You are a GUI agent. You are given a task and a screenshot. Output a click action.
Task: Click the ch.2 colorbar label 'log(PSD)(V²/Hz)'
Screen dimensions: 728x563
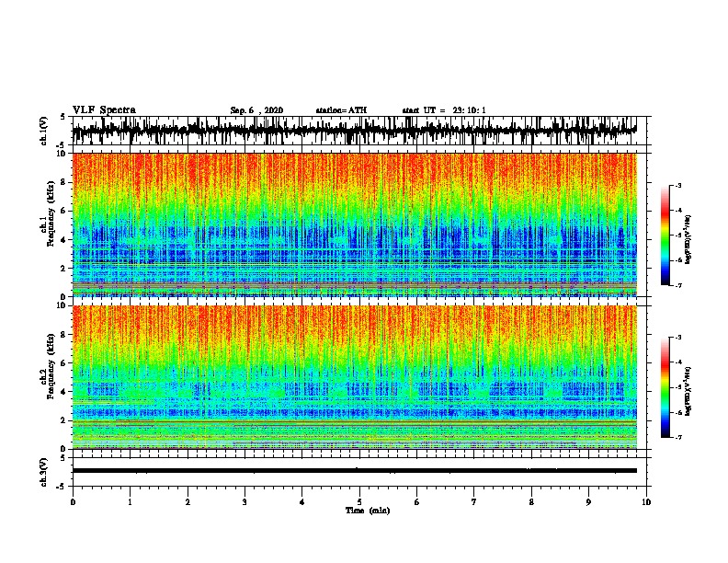[x=688, y=391]
